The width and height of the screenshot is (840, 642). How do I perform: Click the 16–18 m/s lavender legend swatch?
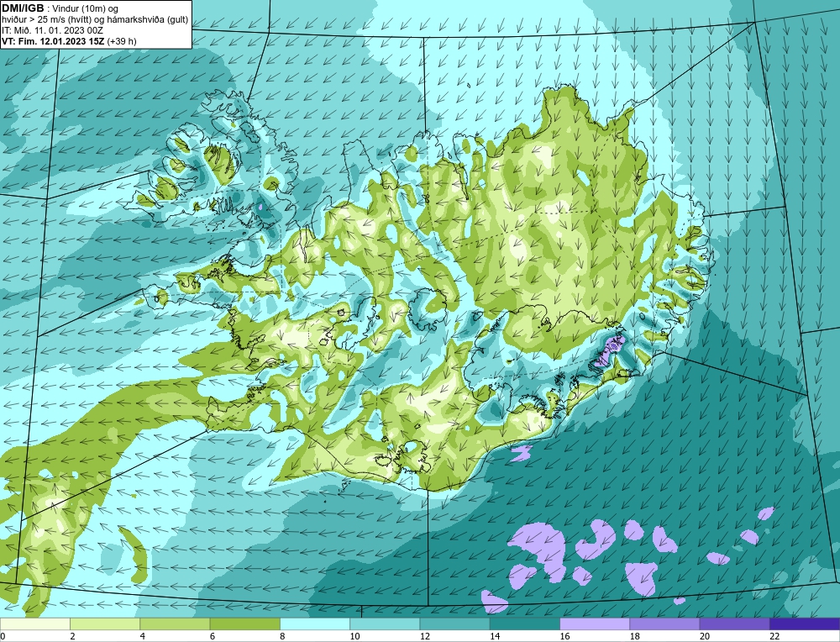click(595, 624)
